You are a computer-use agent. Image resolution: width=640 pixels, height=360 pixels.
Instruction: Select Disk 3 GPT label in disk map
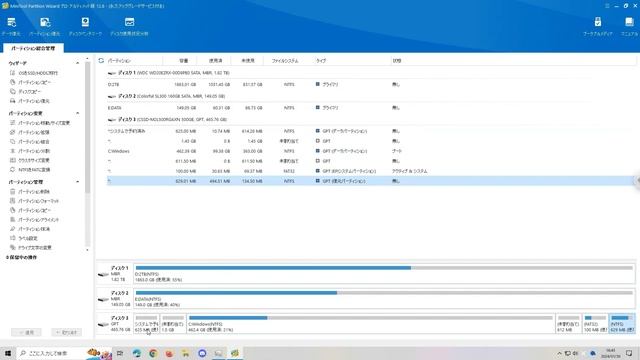pyautogui.click(x=115, y=324)
